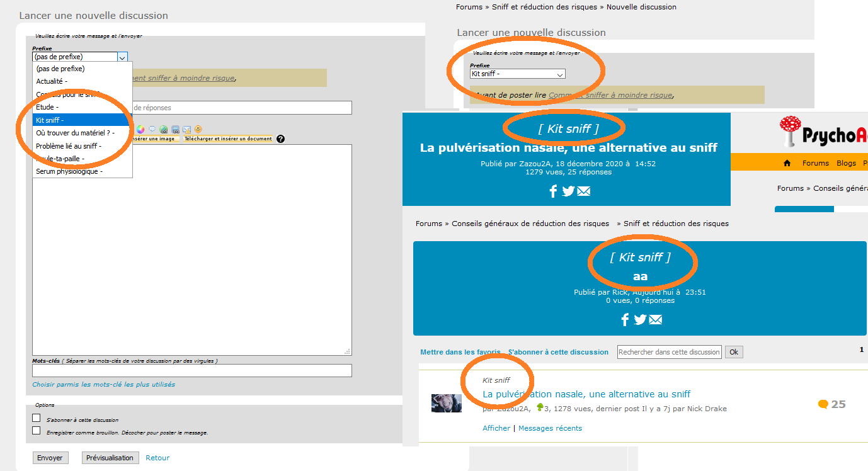The width and height of the screenshot is (868, 471).
Task: Tick "Enregistrer comme brouillon" checkbox
Action: tap(37, 431)
